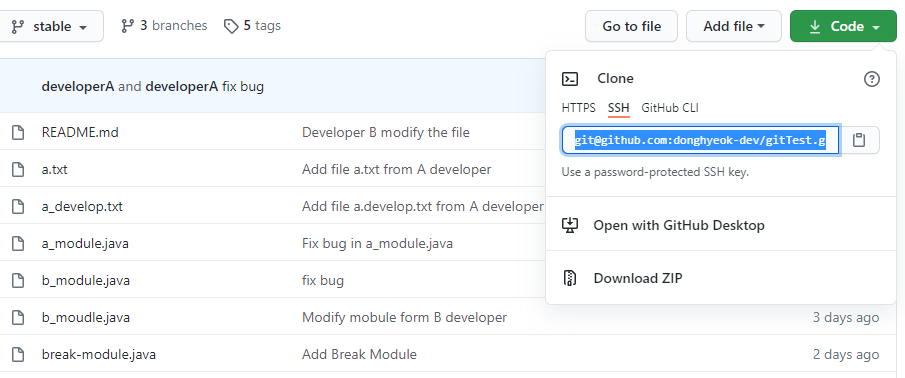Expand the Add file dropdown

pos(734,27)
